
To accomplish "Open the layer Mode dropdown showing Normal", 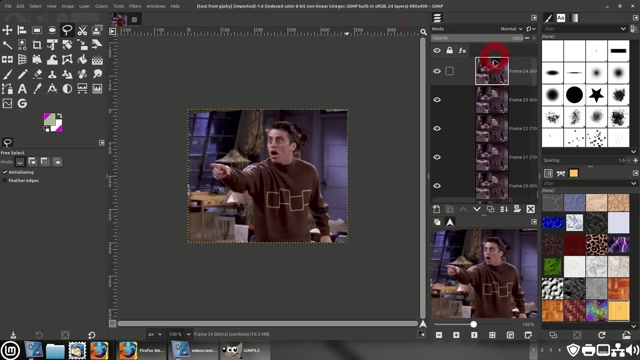I will (511, 29).
